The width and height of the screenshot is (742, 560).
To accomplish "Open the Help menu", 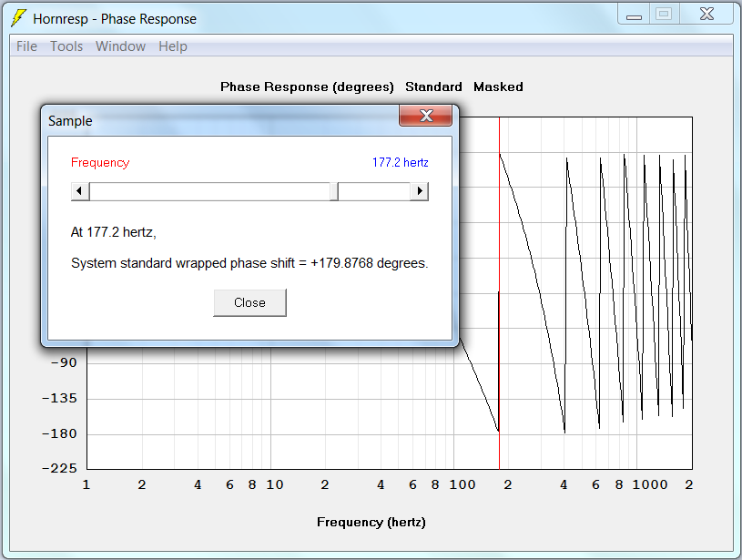I will [173, 46].
